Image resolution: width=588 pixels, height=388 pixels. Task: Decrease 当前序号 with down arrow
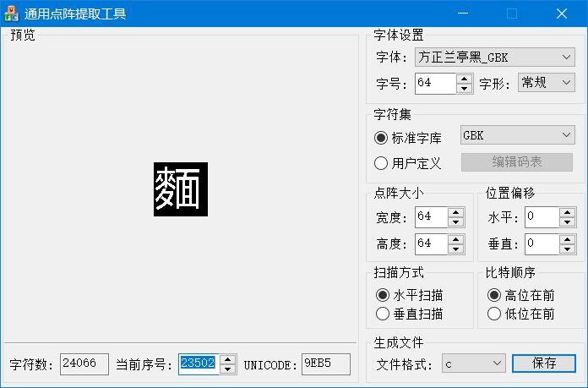coord(227,369)
